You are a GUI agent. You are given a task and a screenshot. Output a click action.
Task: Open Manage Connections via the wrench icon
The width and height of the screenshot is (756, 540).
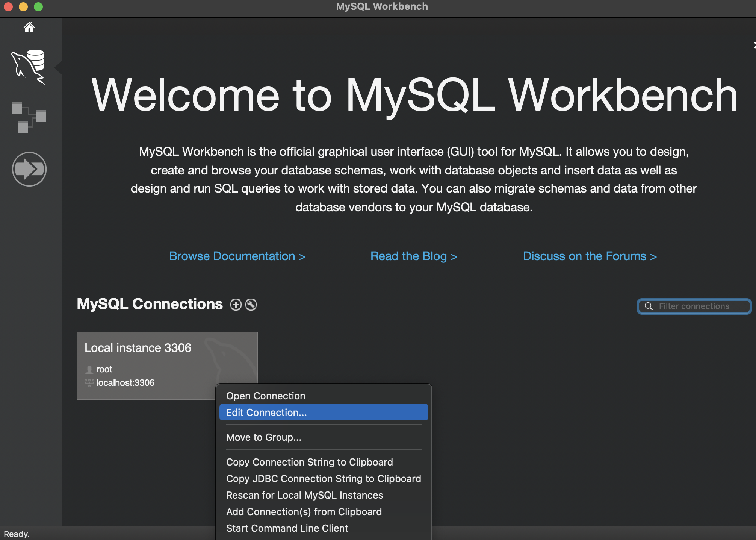tap(251, 305)
